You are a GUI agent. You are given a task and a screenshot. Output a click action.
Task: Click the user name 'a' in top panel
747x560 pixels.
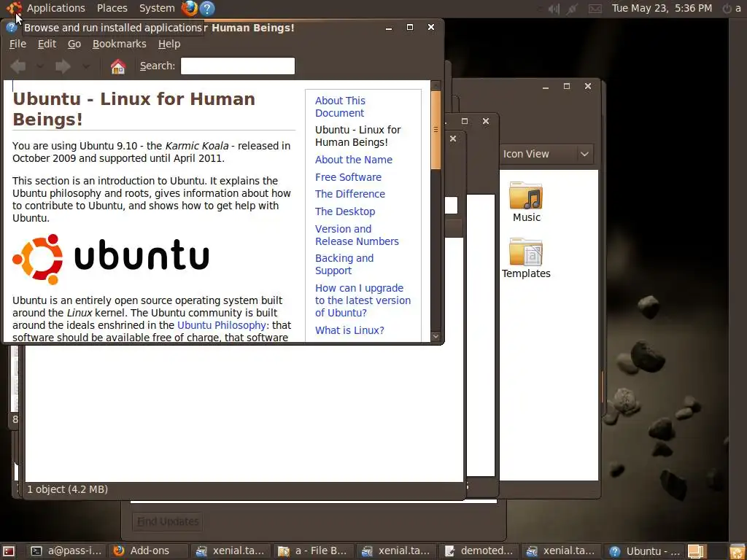738,9
